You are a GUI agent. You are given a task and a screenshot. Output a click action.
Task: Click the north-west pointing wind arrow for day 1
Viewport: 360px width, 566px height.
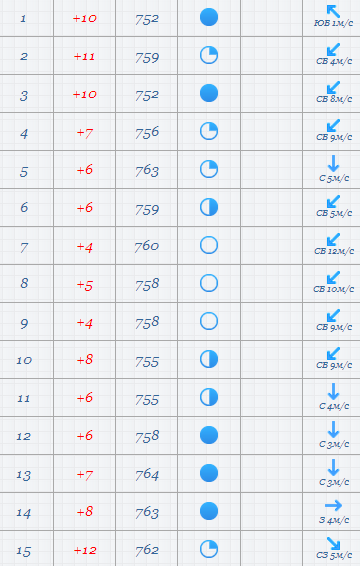(333, 11)
